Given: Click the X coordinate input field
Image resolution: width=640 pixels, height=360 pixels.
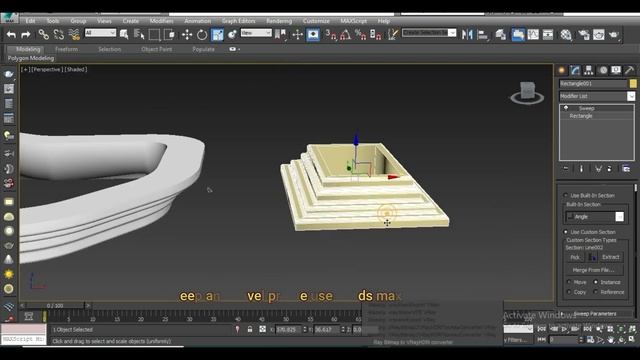Looking at the screenshot, I should pos(288,329).
